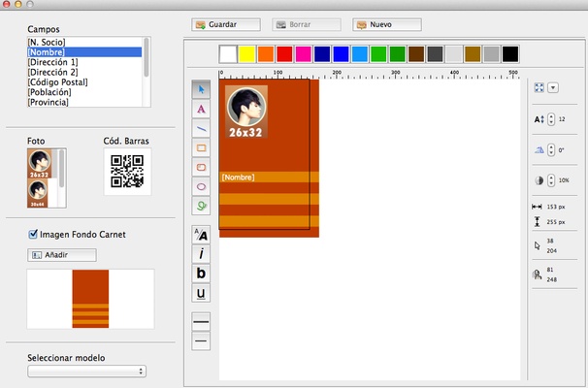Select the [Dirección 1] field
588x388 pixels.
coord(84,62)
